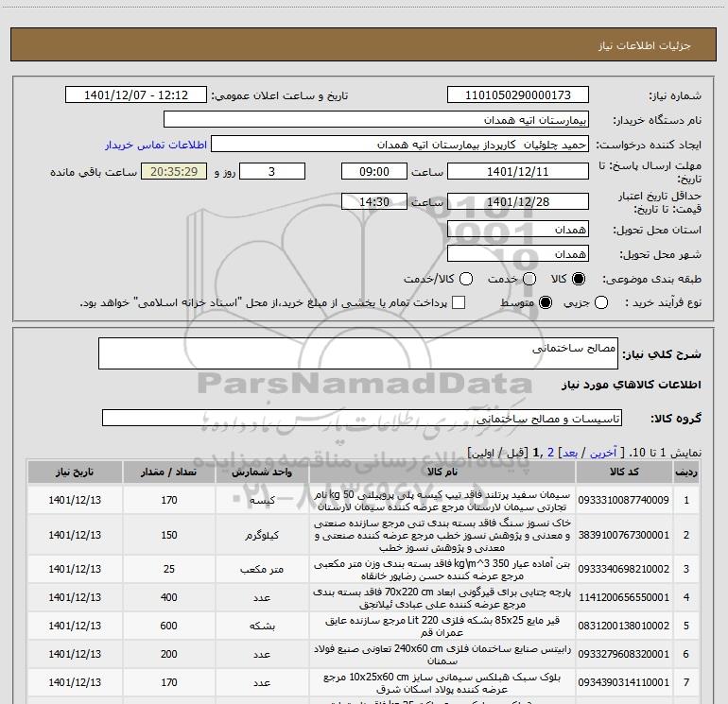Viewport: 728px width, 704px height.
Task: Click the جزئیات اطلاعات نیاز header title
Action: (644, 45)
